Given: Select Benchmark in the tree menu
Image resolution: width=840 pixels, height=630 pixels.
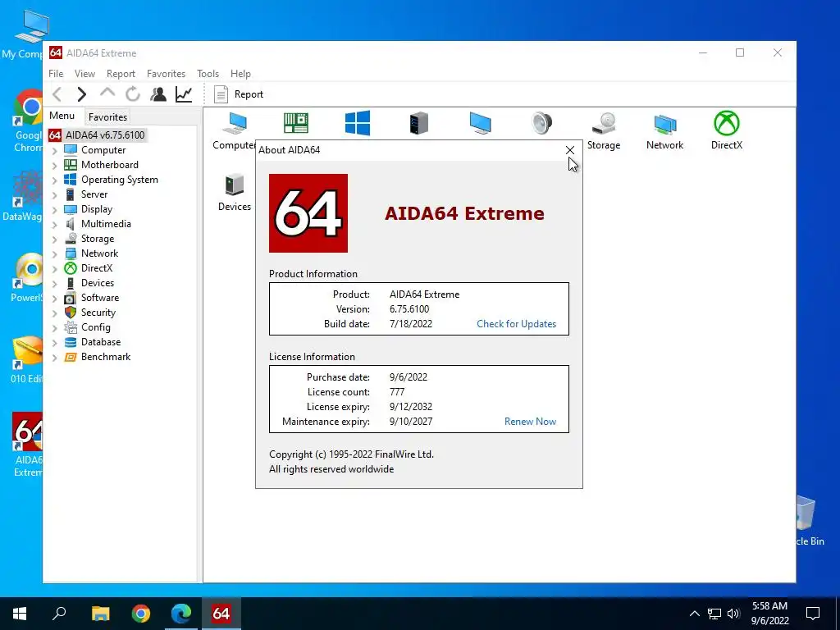Looking at the screenshot, I should point(106,357).
